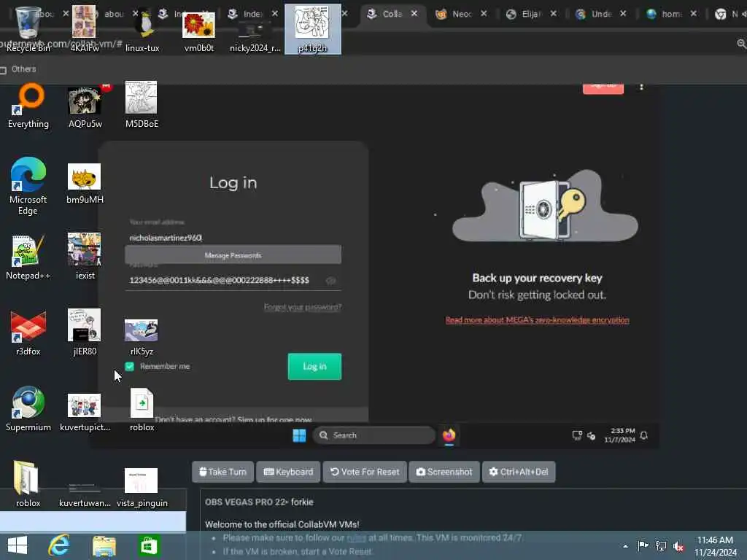
Task: Open the kuvertupict... image file
Action: [85, 413]
